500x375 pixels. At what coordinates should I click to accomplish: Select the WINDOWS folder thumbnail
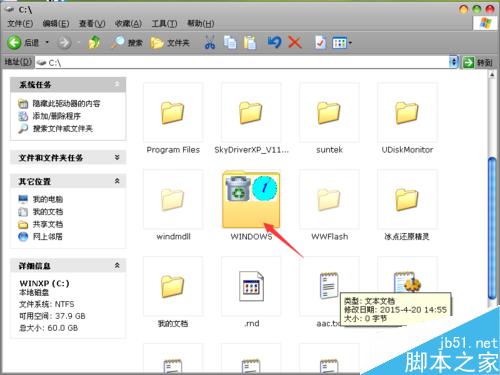251,199
